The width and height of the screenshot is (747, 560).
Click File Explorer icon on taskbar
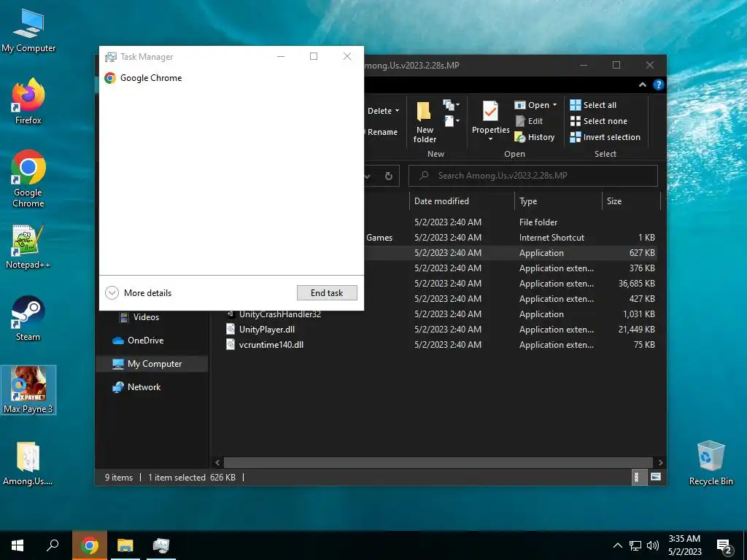point(125,545)
